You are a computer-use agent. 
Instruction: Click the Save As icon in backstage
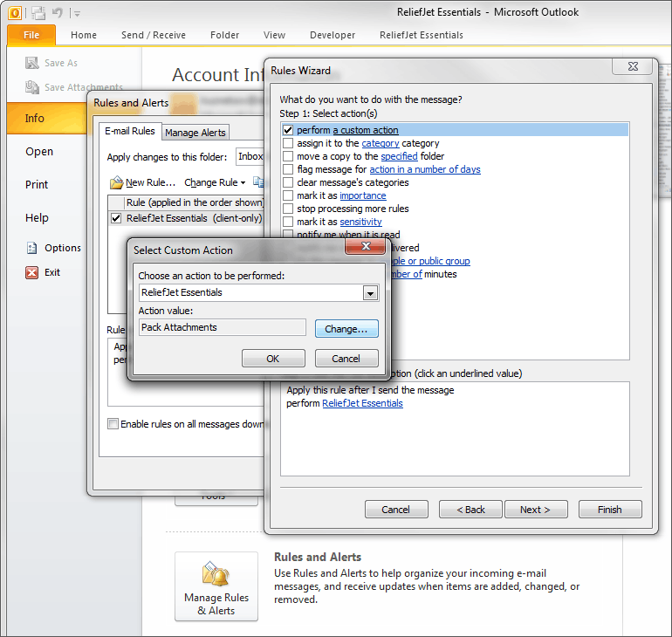tap(31, 63)
